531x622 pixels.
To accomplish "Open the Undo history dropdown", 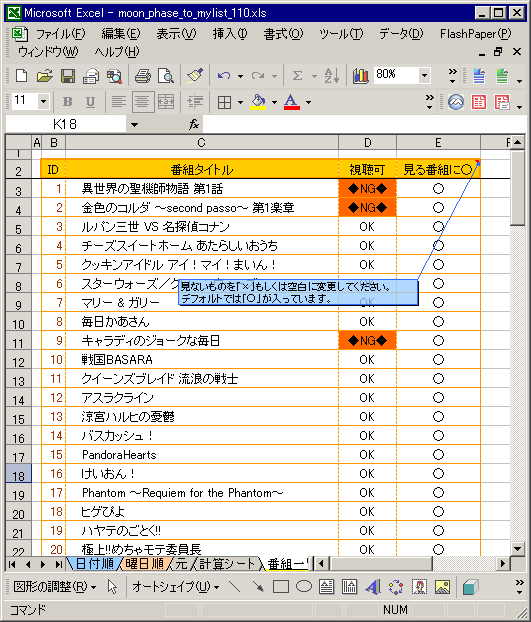I will pos(240,76).
